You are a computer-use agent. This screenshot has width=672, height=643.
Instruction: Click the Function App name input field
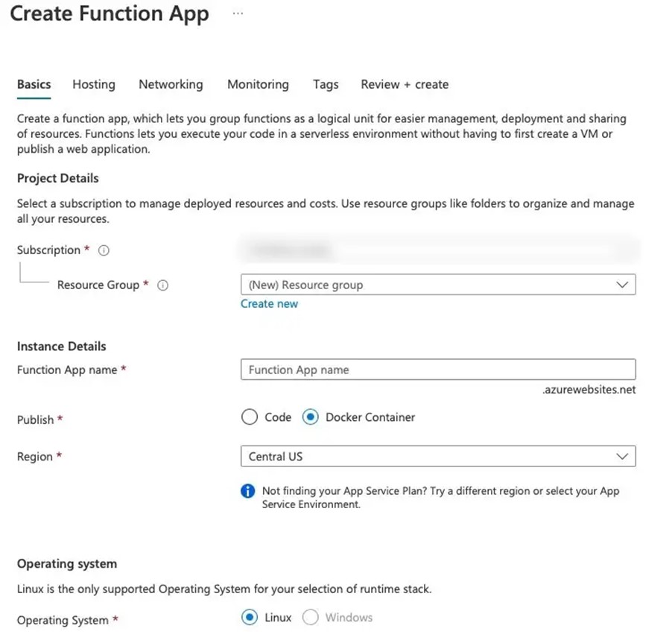tap(437, 370)
